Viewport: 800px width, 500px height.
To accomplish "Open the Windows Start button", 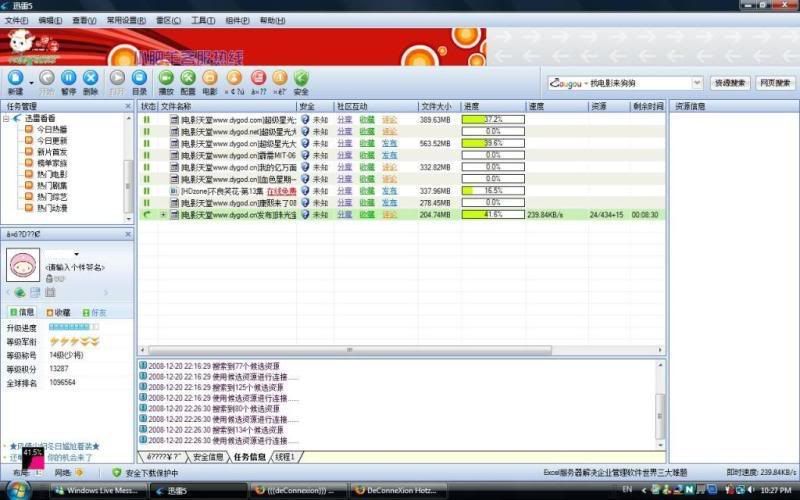I will [19, 490].
